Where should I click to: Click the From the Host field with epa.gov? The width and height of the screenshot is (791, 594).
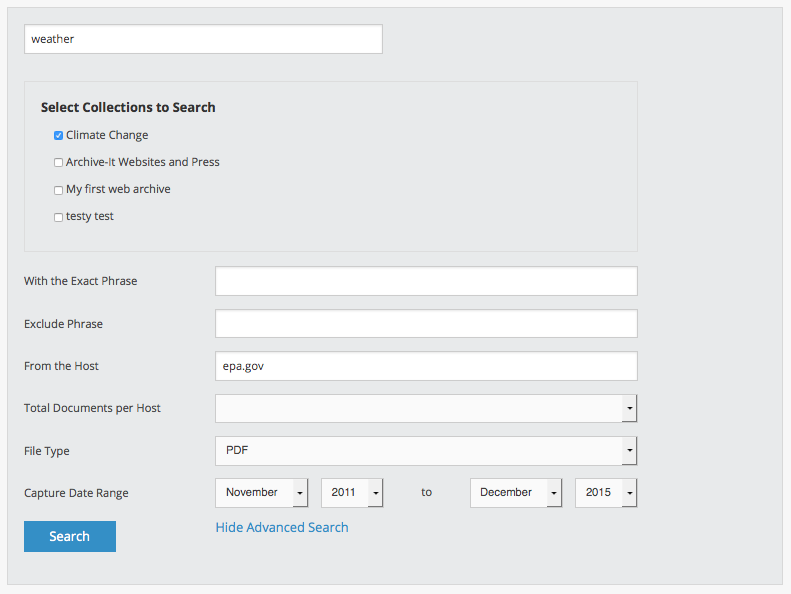tap(426, 366)
